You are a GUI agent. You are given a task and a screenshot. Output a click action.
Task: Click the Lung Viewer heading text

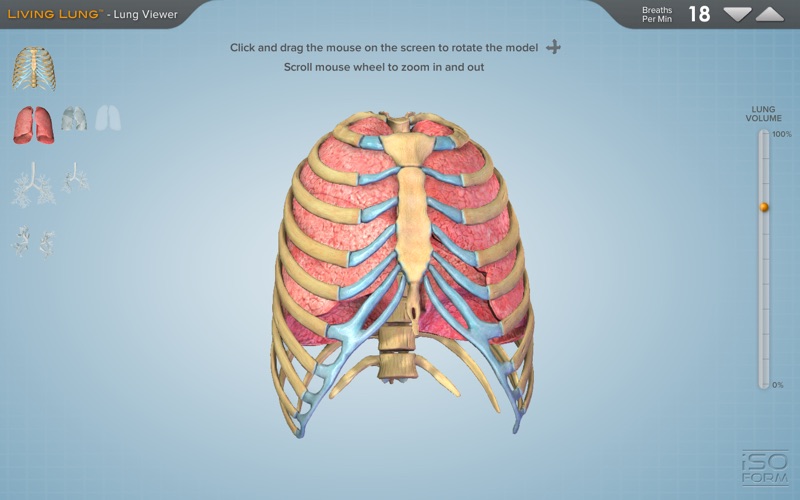[145, 14]
